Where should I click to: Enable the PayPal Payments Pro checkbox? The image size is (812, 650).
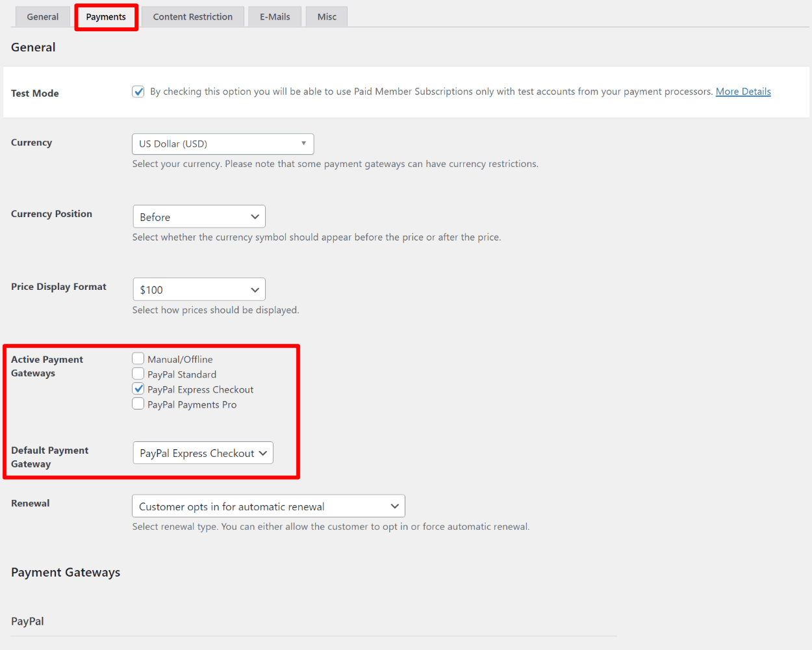coord(138,404)
